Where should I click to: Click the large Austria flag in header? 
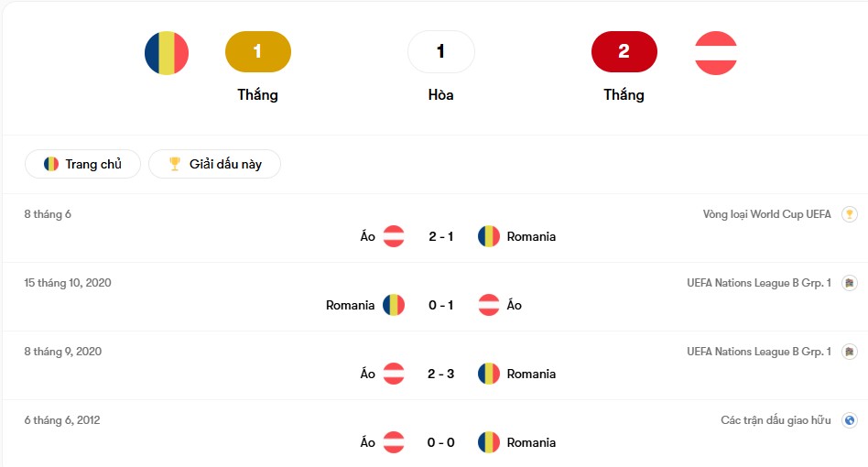[x=716, y=52]
